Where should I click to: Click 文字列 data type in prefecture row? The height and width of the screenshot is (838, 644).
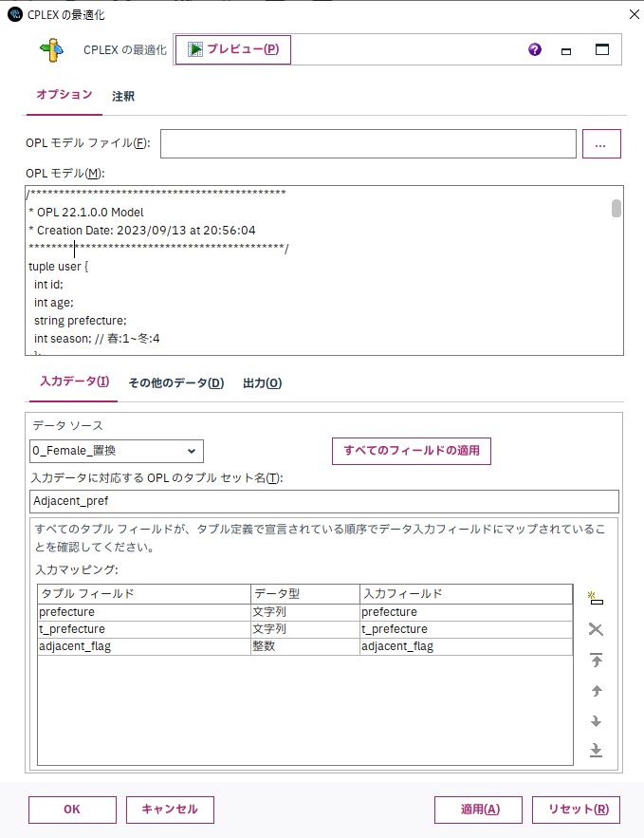tap(304, 612)
